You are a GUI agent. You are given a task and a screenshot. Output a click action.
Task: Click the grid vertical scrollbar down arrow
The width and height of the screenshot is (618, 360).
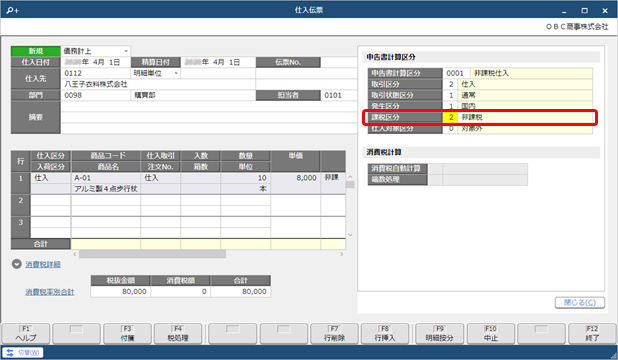[x=350, y=235]
